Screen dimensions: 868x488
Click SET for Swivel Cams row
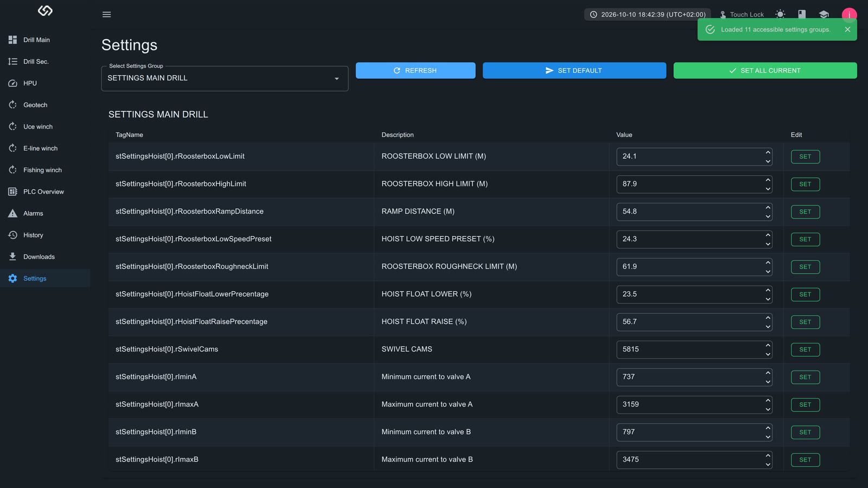tap(805, 350)
